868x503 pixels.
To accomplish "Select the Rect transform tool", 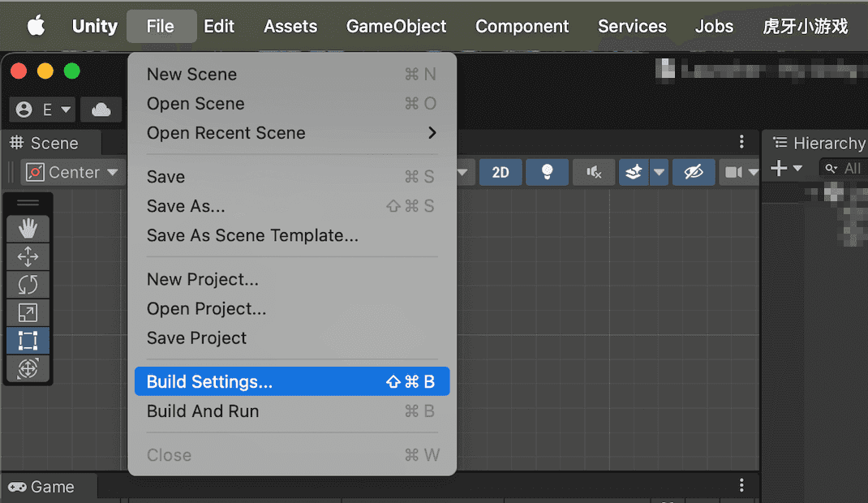I will coord(28,341).
